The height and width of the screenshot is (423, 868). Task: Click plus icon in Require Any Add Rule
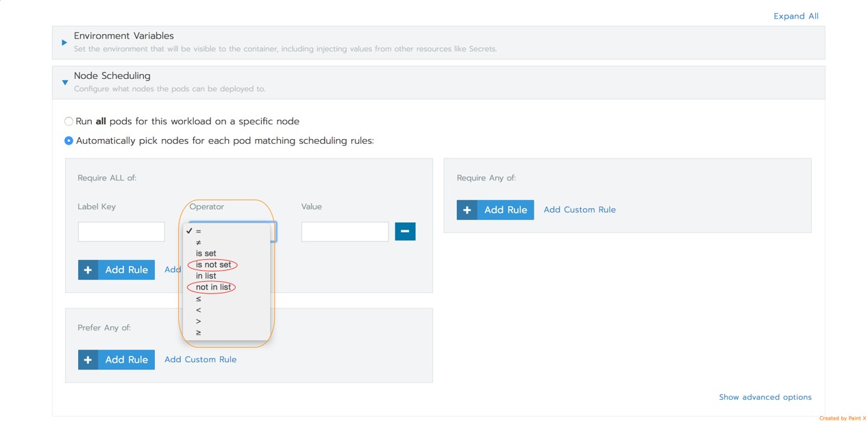(x=467, y=210)
